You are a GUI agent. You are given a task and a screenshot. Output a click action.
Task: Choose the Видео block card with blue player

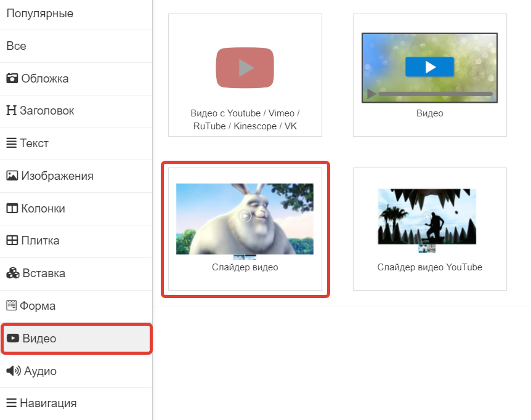[x=430, y=75]
